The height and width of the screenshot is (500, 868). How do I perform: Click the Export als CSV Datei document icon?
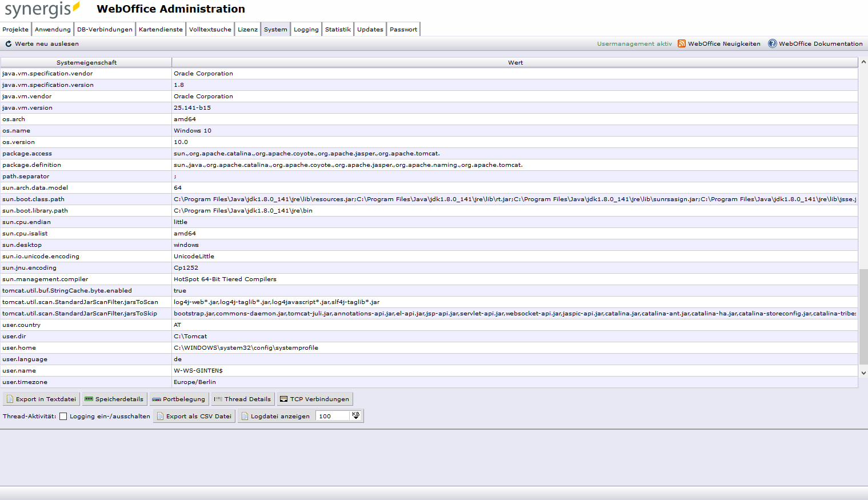coord(162,415)
